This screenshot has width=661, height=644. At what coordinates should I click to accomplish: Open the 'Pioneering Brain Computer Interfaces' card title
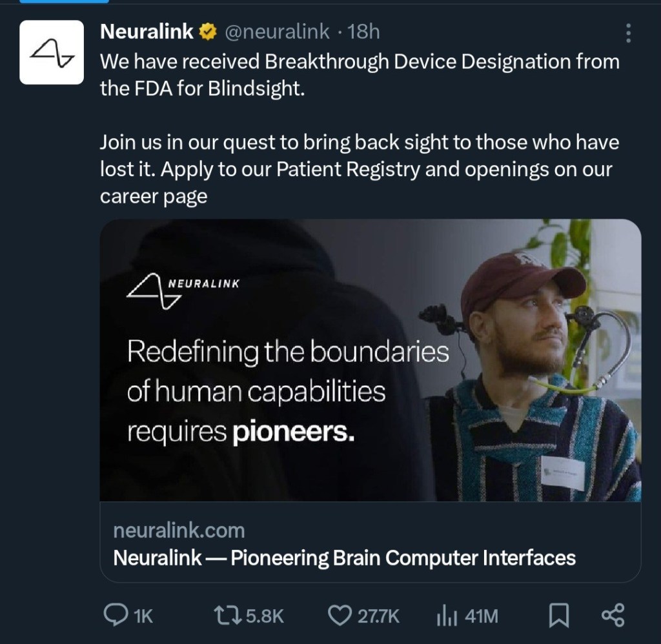click(344, 558)
